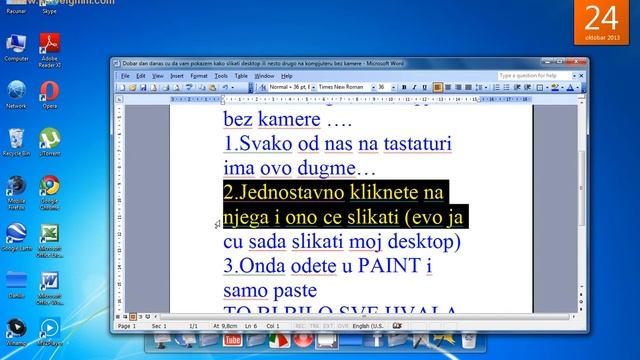Undo the last action with the Undo arrow
Viewport: 640px width, 360px height.
(x=225, y=87)
